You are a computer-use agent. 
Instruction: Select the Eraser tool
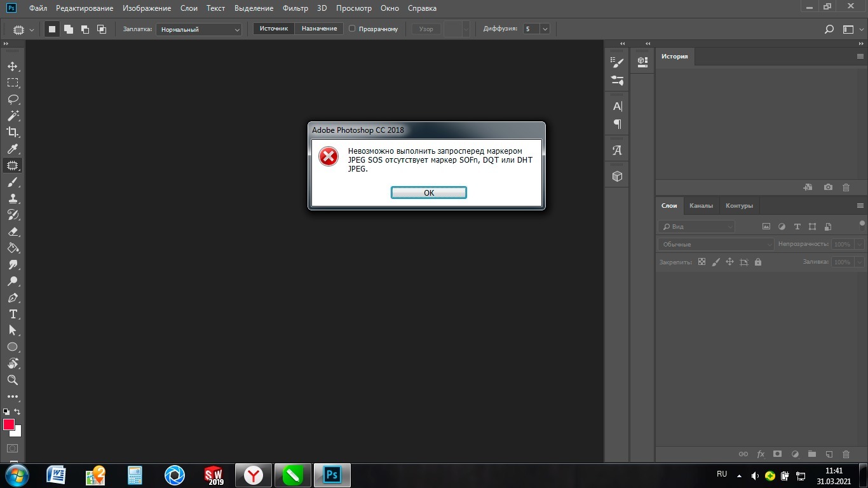(13, 231)
